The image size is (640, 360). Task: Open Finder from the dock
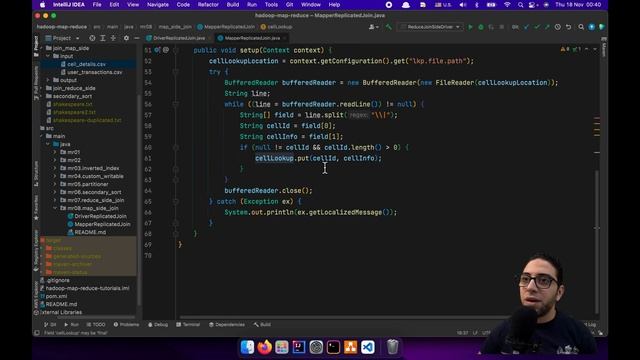247,347
